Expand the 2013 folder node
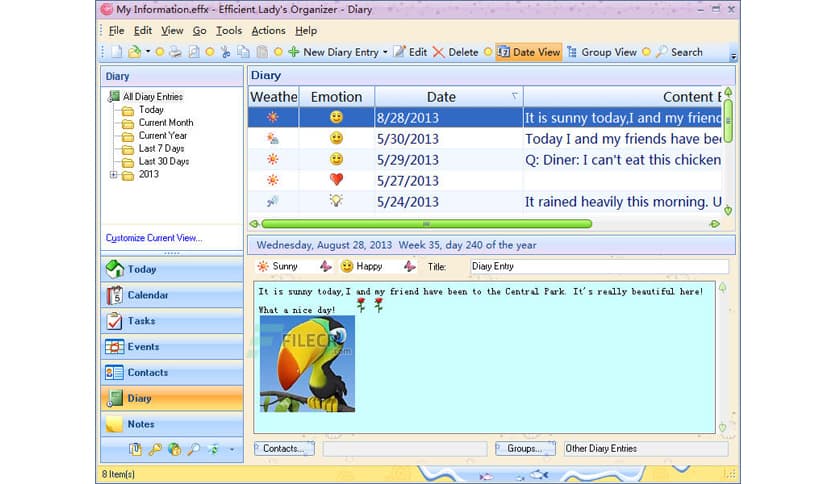Viewport: 836px width, 484px height. tap(113, 174)
